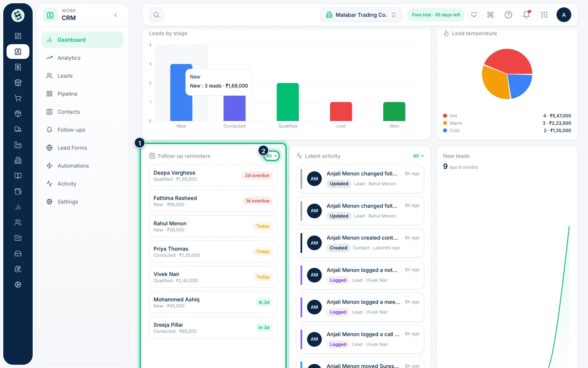Click the New blue bar in chart
The width and height of the screenshot is (588, 368).
(181, 92)
